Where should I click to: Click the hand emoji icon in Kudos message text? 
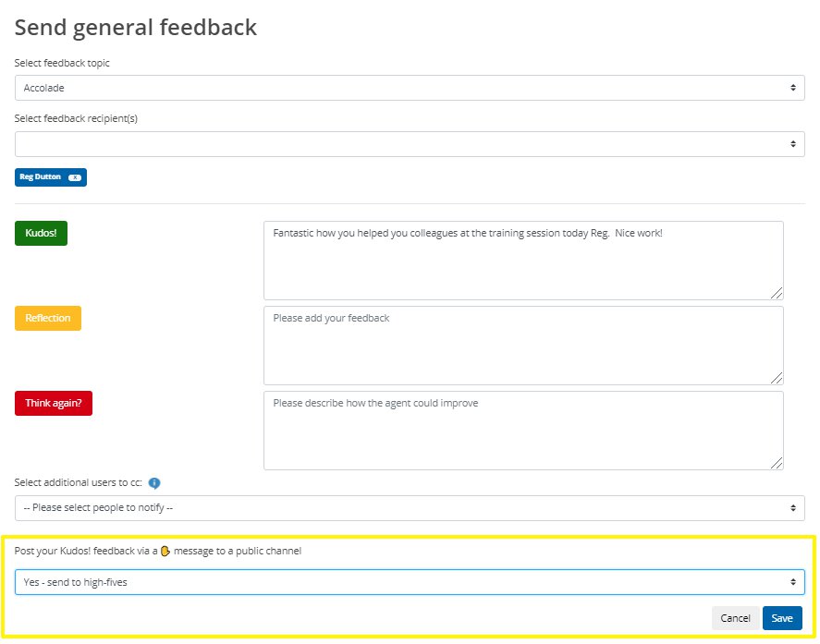click(x=165, y=552)
